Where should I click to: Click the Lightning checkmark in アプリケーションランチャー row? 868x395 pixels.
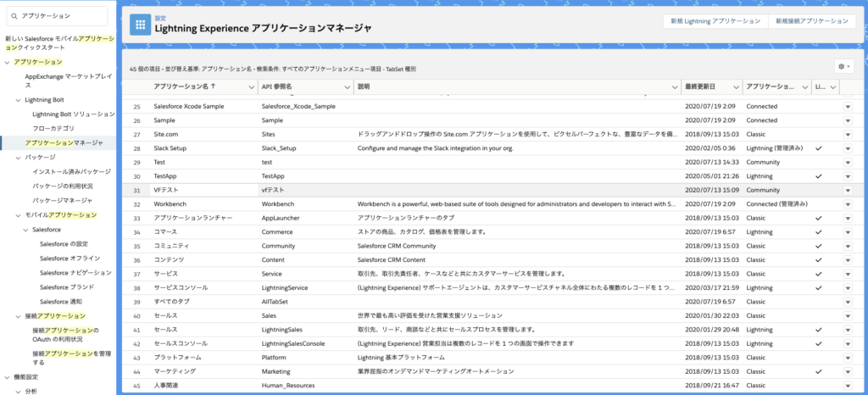tap(819, 218)
